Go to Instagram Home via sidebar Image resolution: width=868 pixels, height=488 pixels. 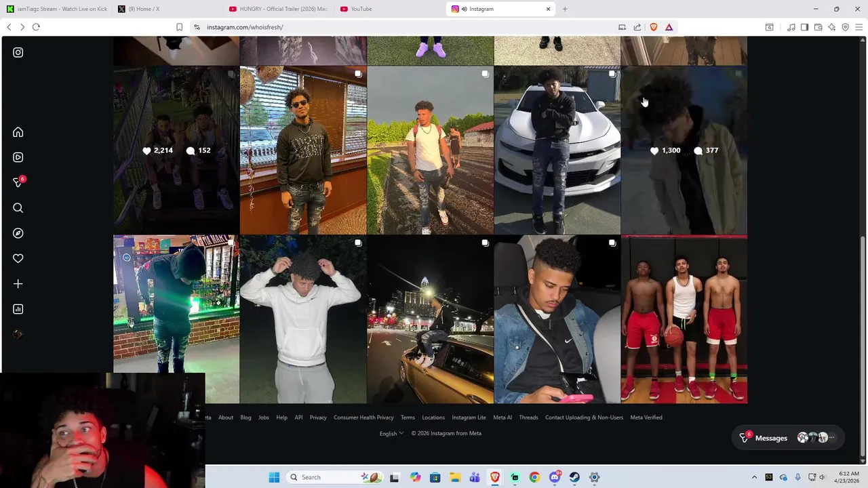[18, 132]
